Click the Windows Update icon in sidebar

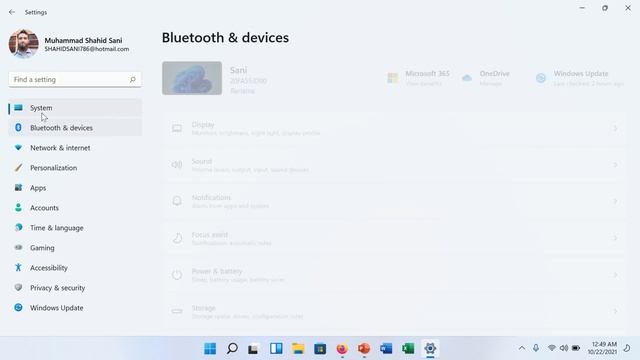click(x=18, y=308)
